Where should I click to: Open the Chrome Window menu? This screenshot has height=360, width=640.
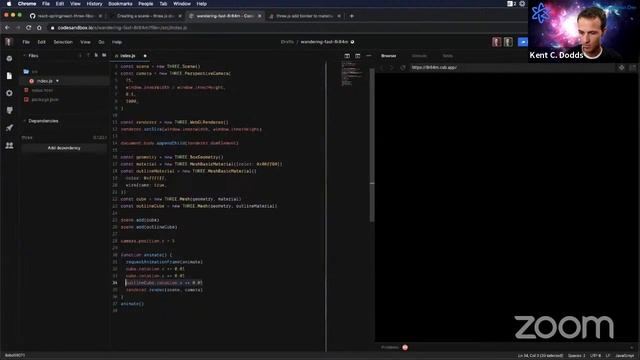click(182, 4)
